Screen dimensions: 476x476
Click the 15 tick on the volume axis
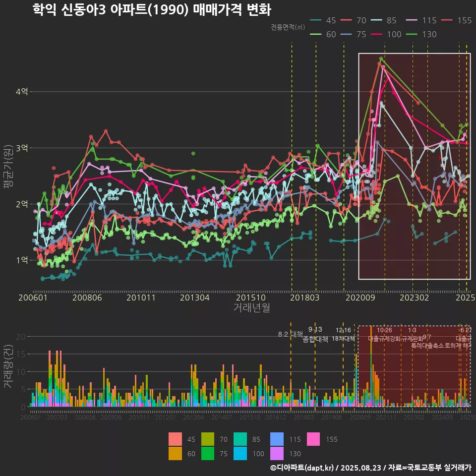click(21, 354)
